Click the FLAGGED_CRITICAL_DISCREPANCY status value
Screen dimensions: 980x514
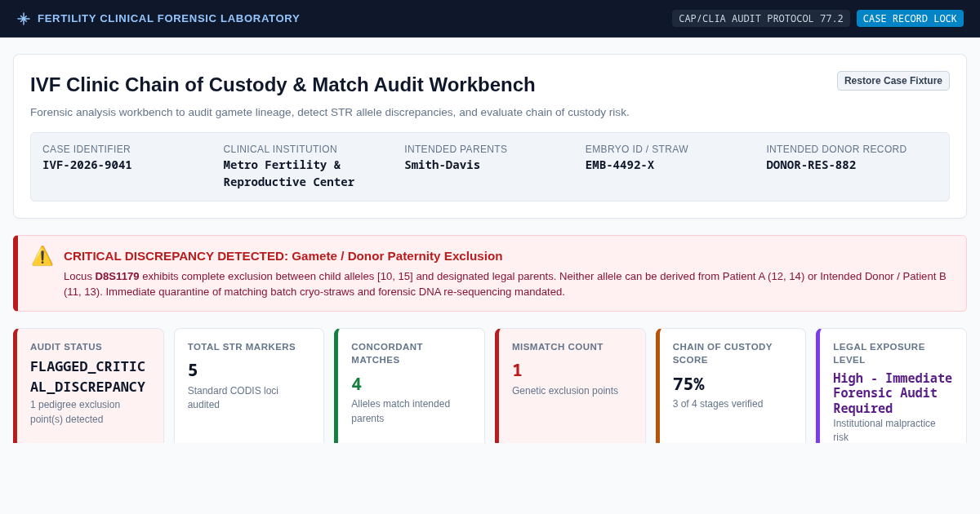click(88, 377)
